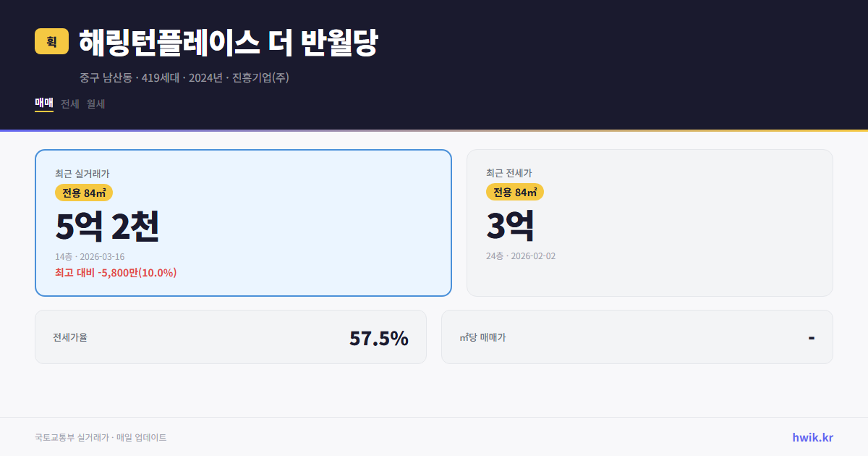Switch to the 월세 tab

tap(95, 104)
